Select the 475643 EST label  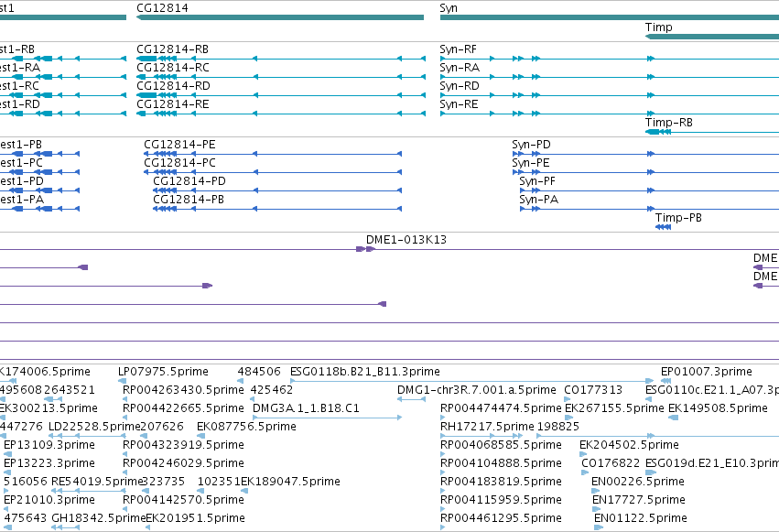coord(26,518)
